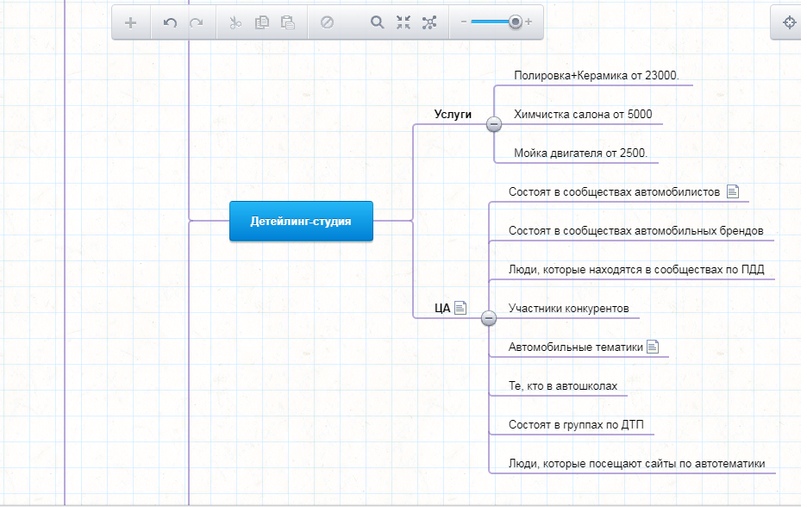Click the target crosshair button at right edge
This screenshot has height=507, width=807.
[x=789, y=23]
